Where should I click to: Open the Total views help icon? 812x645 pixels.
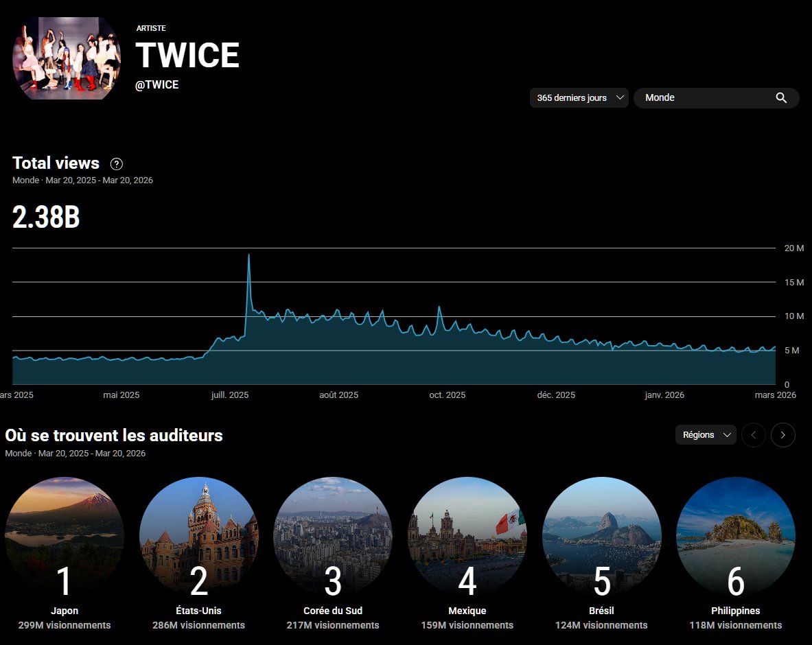117,164
